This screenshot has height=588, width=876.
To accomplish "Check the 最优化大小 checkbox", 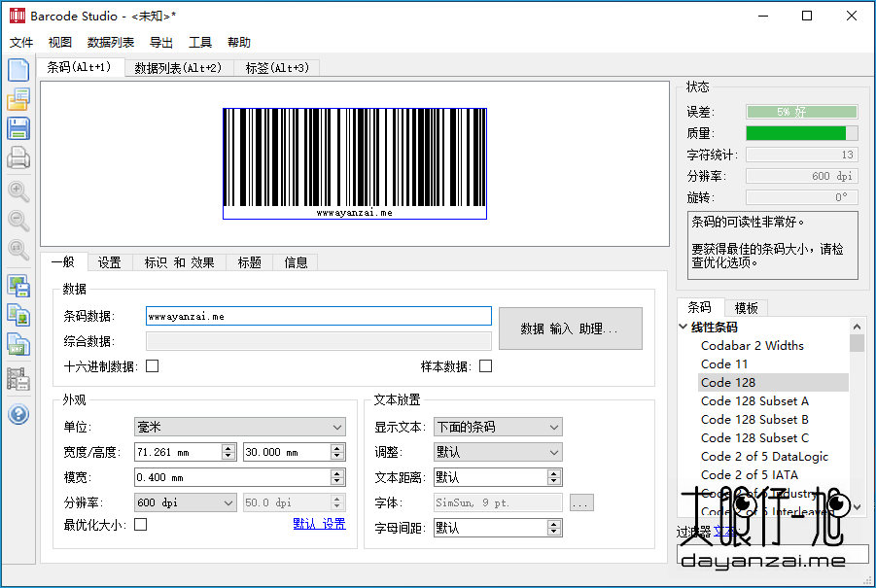I will click(141, 524).
